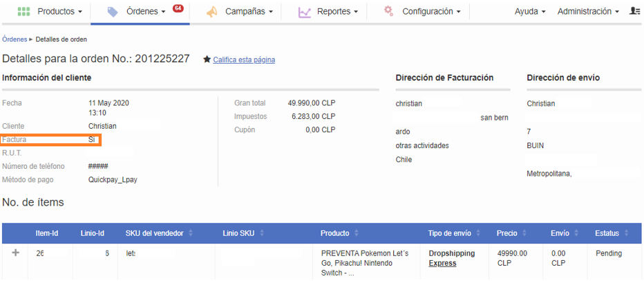Click the star icon beside Califica
Viewport: 644px width, 281px height.
[207, 60]
